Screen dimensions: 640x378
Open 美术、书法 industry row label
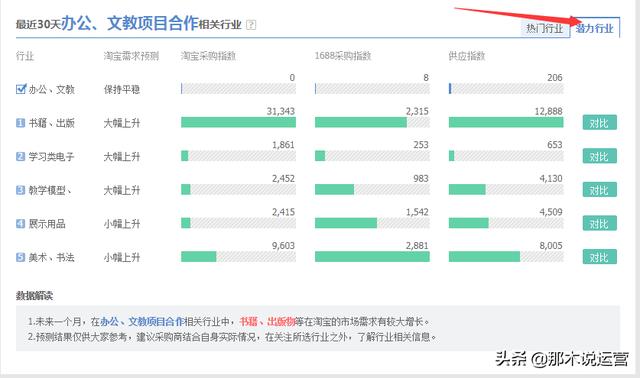coord(51,257)
